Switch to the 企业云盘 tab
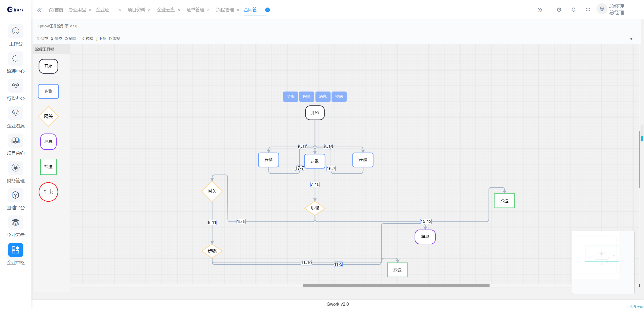644x309 pixels. 166,10
